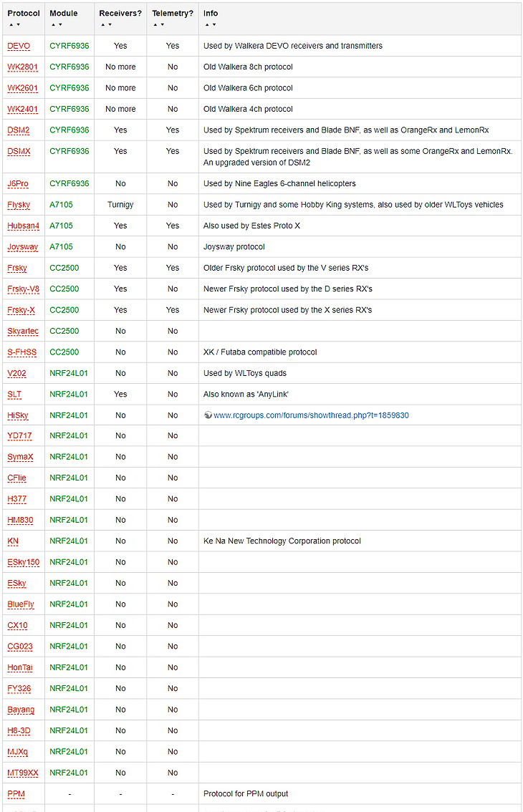This screenshot has width=523, height=812.
Task: Open the DSMX protocol link
Action: coord(19,152)
